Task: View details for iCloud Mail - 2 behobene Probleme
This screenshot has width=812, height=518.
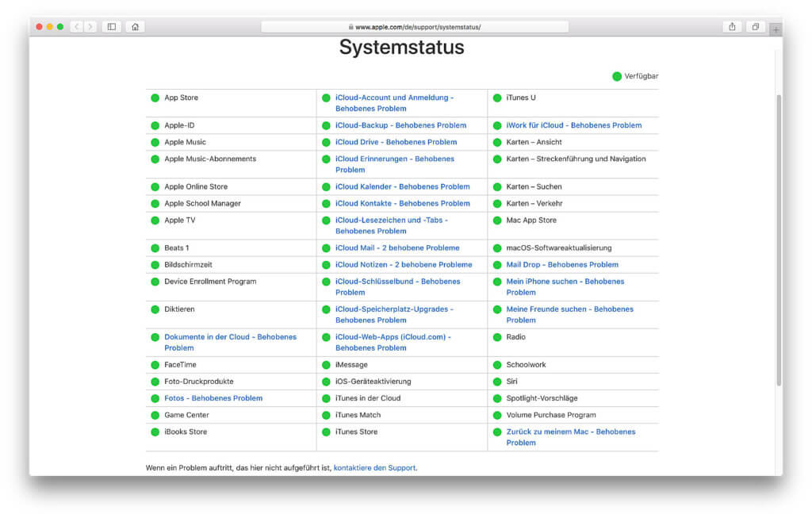Action: (x=396, y=247)
